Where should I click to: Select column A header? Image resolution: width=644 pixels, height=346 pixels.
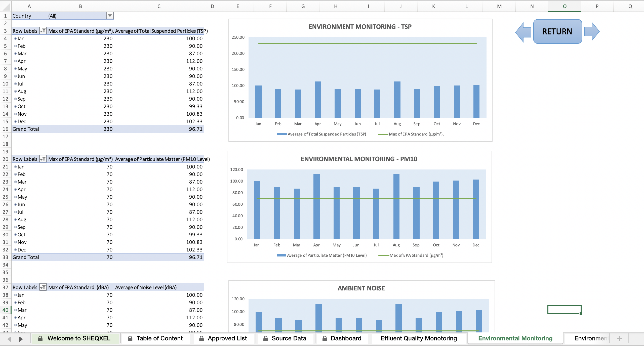coord(29,6)
